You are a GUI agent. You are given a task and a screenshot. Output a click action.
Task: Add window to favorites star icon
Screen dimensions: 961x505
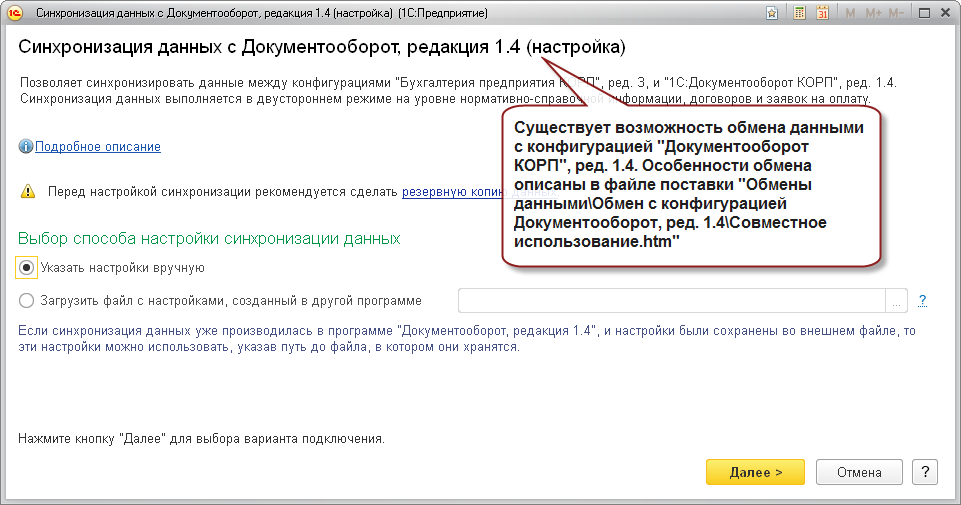coord(772,13)
